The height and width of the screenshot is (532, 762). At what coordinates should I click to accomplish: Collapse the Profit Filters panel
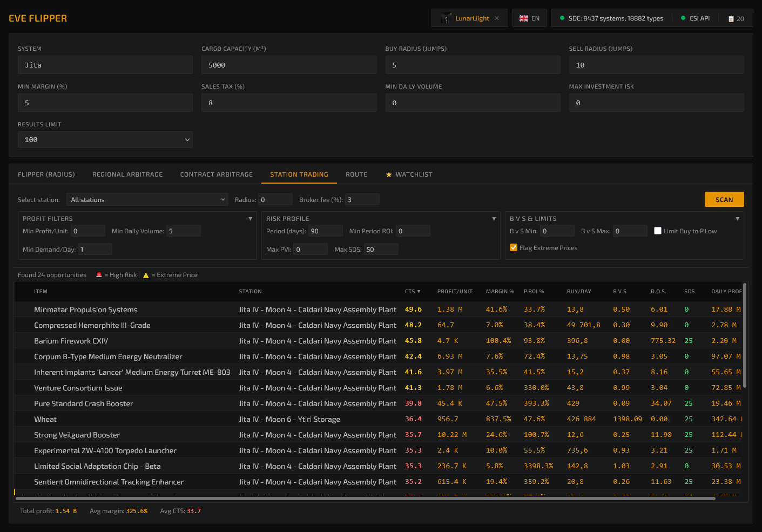[x=250, y=219]
